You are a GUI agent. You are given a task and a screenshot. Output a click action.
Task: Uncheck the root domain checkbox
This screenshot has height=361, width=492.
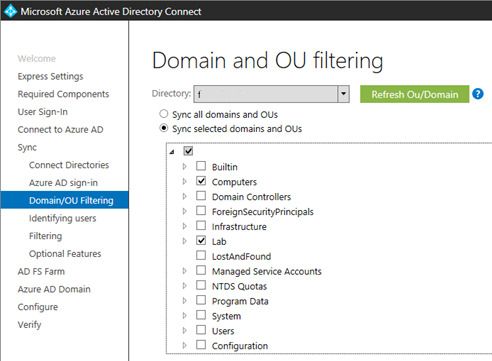pos(188,151)
